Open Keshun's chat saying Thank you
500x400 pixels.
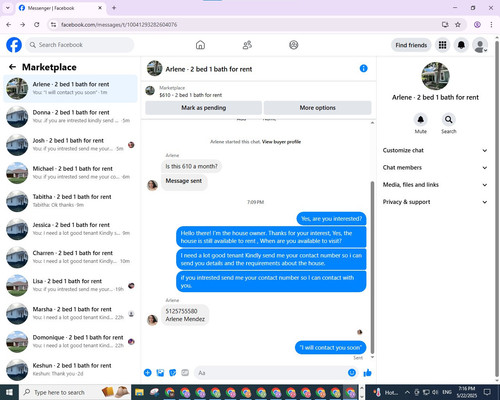[70, 370]
